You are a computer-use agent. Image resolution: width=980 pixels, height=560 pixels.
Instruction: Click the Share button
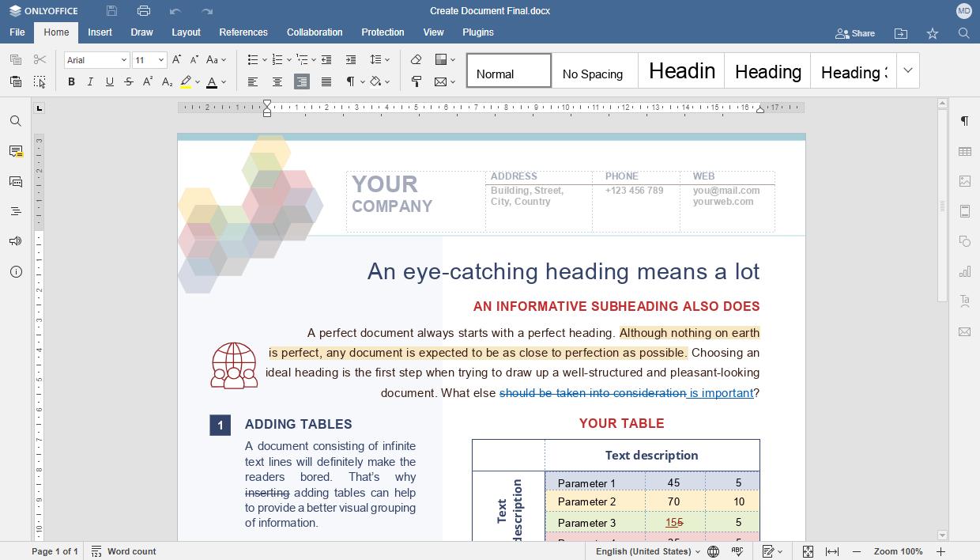[x=855, y=33]
